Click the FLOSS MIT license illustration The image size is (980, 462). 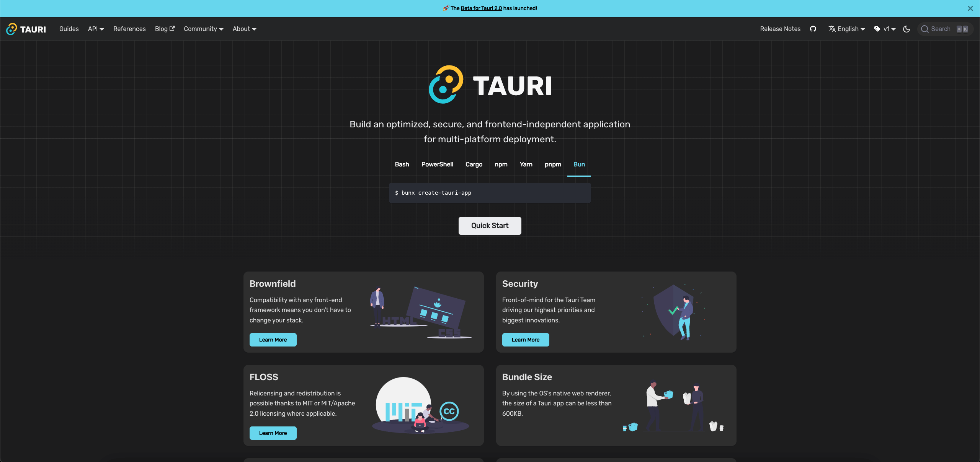(x=421, y=405)
